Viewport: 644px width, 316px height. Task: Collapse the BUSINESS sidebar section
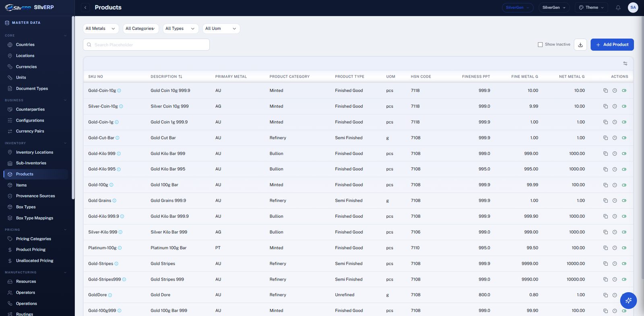pos(65,100)
